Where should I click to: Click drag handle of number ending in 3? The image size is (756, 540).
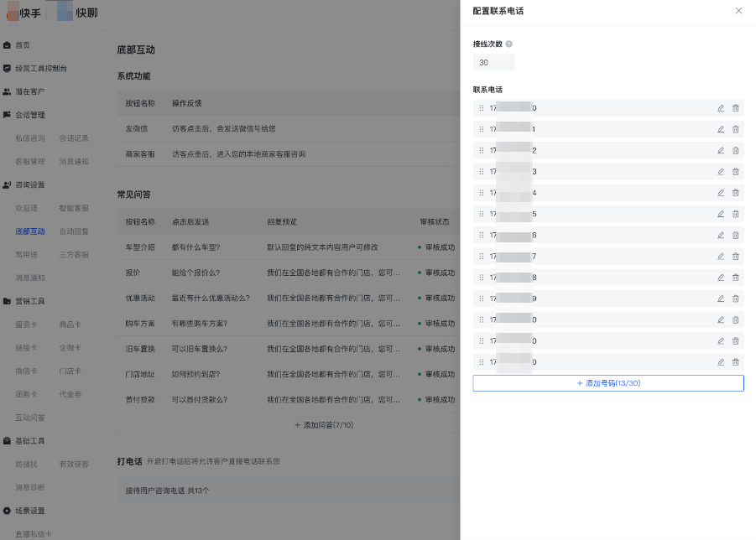pyautogui.click(x=481, y=172)
